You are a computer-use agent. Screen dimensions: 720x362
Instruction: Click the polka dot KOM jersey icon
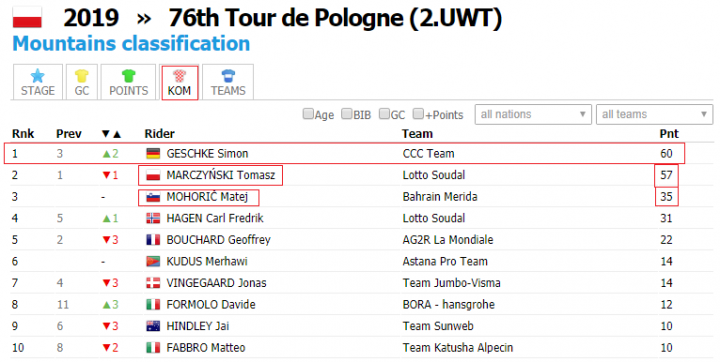[180, 75]
